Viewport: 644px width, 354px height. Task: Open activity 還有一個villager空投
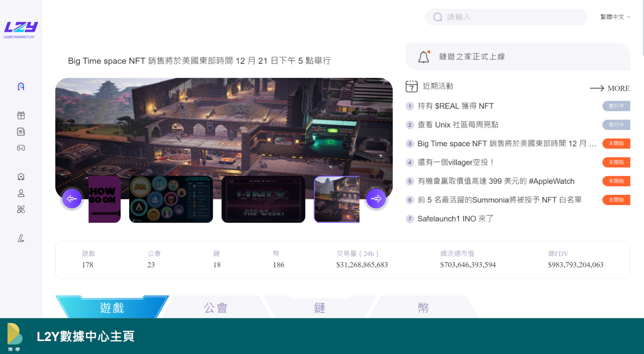pos(455,162)
